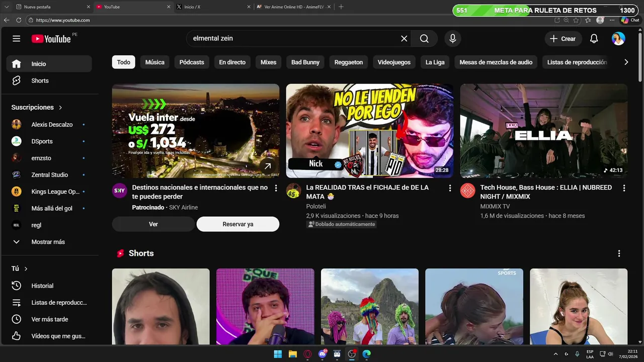Start voice search with the microphone
644x362 pixels.
coord(453,39)
